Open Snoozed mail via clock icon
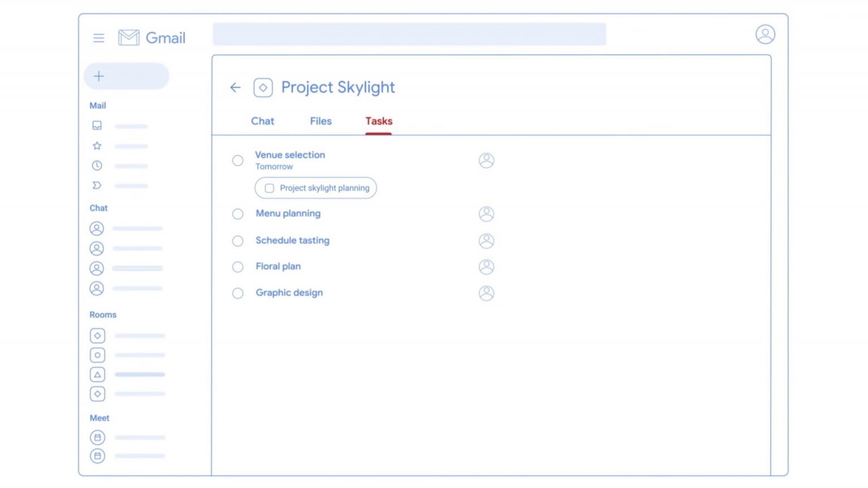Image resolution: width=868 pixels, height=488 pixels. point(97,166)
